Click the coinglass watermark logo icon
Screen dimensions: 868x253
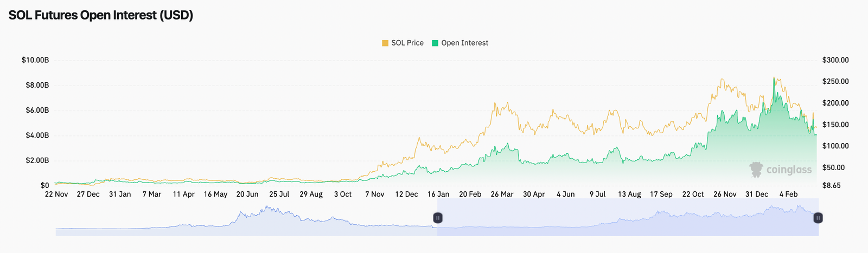756,170
